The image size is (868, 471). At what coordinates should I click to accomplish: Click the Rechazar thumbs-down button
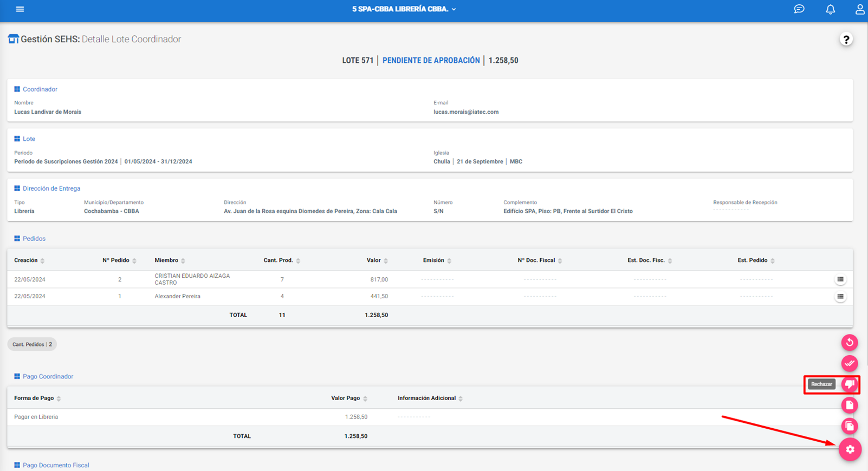pos(850,384)
